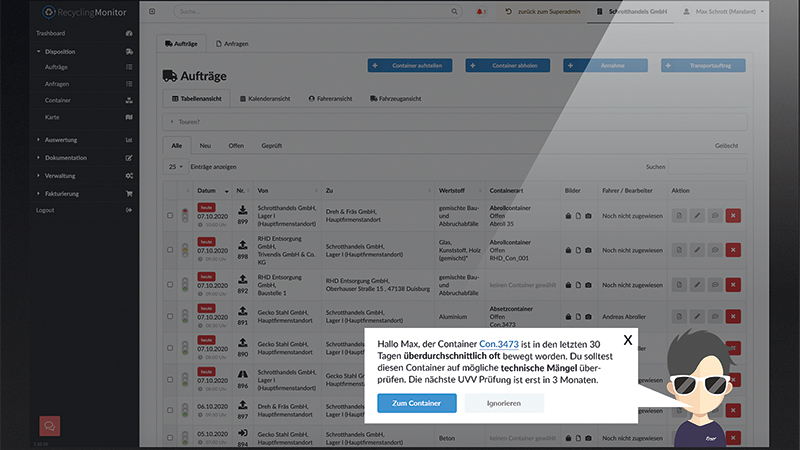Toggle sidebar collapse icon beside search bar

[152, 12]
